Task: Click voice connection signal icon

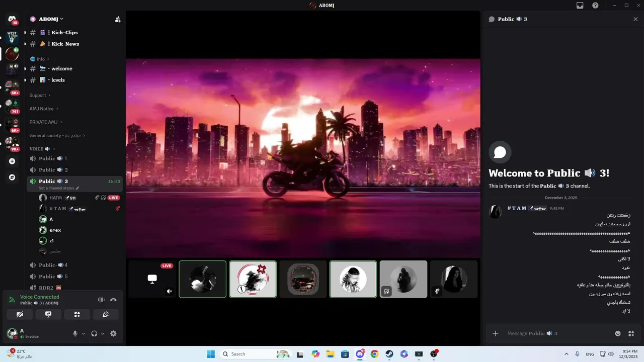Action: 12,300
